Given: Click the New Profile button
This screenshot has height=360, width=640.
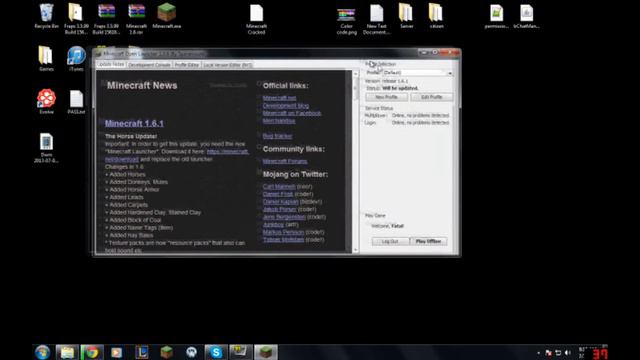Looking at the screenshot, I should [x=386, y=97].
